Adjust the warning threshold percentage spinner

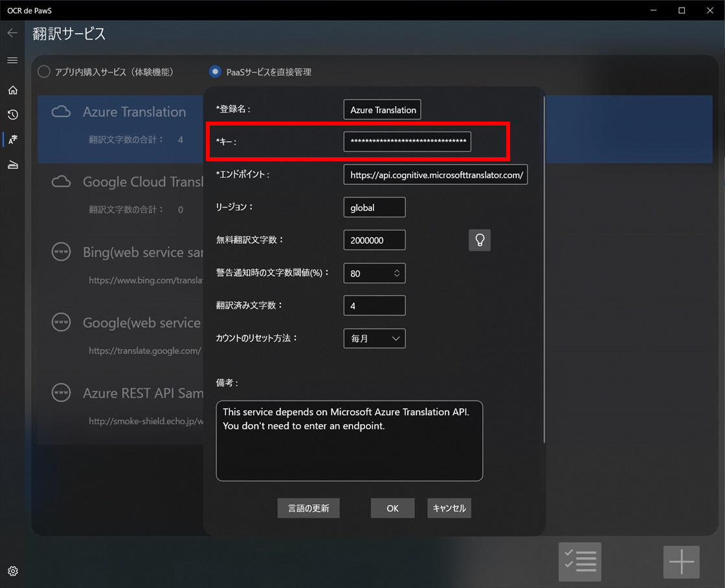397,273
